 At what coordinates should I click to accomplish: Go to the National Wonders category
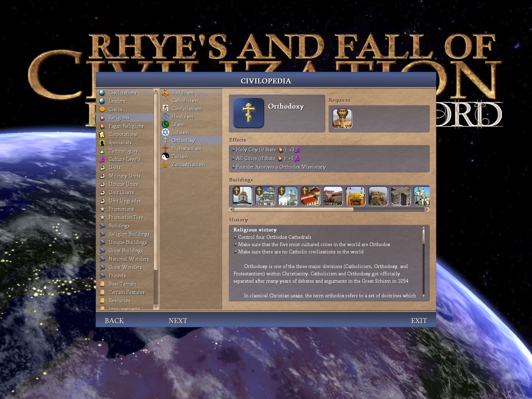tap(125, 259)
